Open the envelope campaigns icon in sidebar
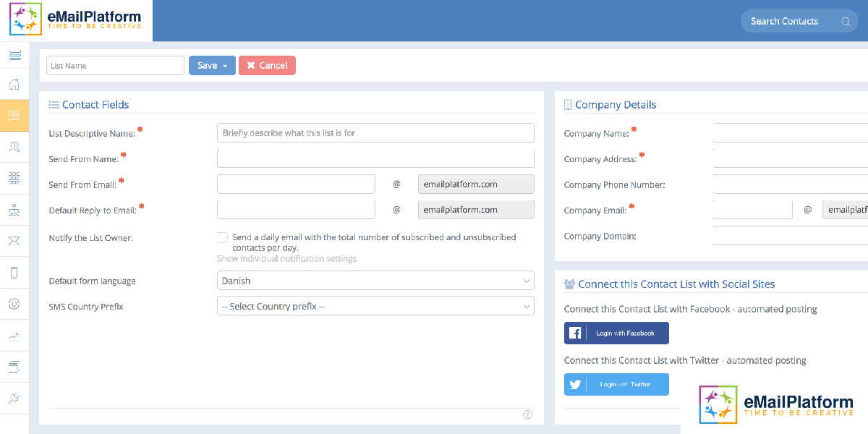868x434 pixels. (x=14, y=240)
